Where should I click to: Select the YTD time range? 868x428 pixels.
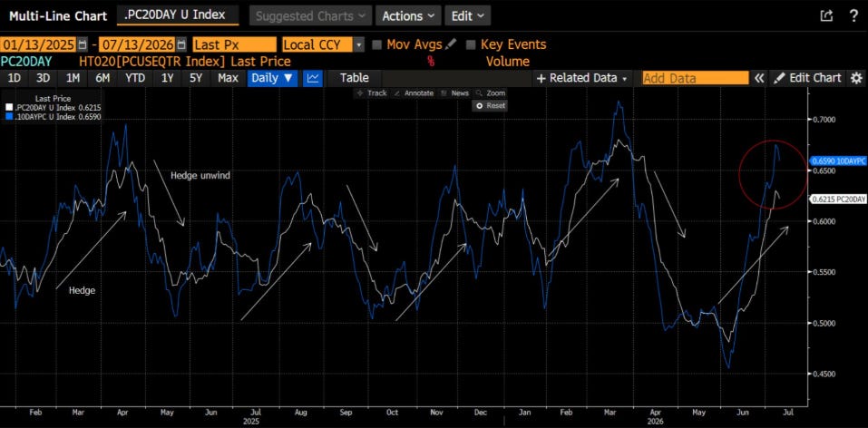(135, 78)
